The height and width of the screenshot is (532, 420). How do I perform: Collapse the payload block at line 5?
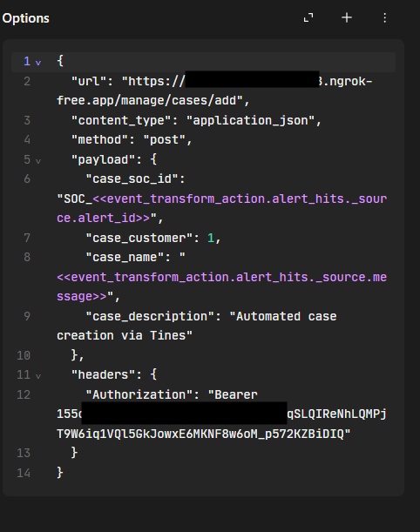(x=38, y=161)
